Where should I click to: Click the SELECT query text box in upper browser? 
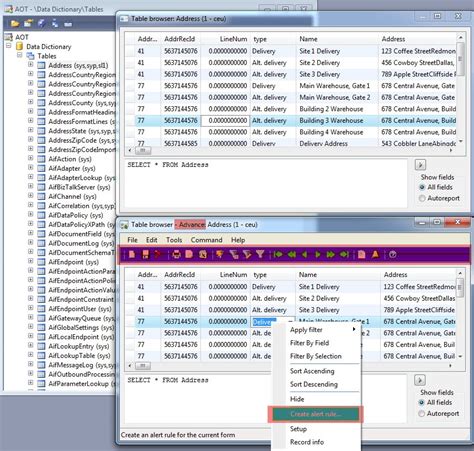click(x=266, y=183)
